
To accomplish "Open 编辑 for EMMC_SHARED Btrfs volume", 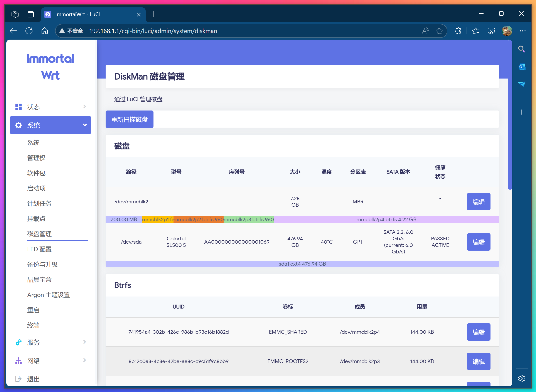I will [478, 332].
